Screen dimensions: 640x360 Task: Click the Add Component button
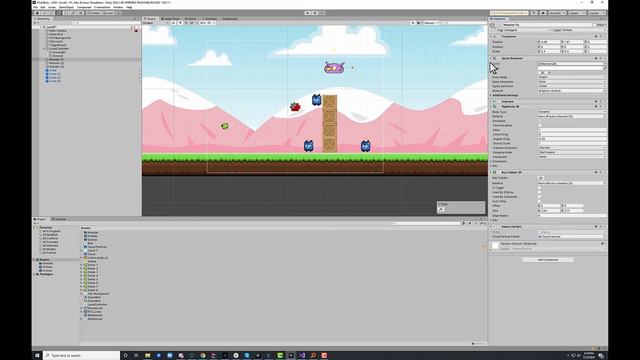point(548,260)
